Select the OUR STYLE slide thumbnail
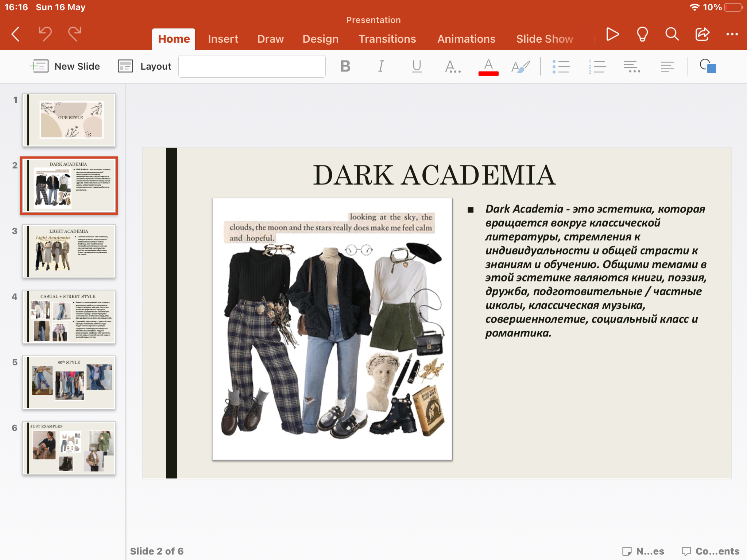Screen dimensions: 747x560 pyautogui.click(x=69, y=120)
